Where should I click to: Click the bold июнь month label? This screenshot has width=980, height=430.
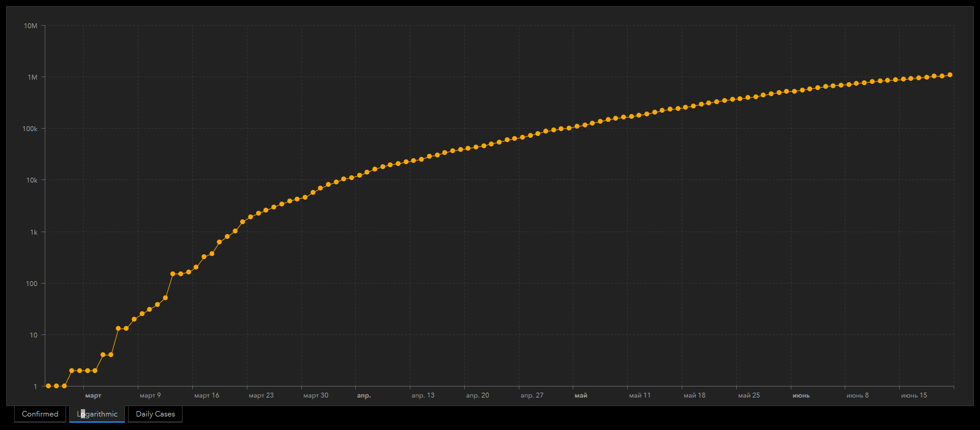[801, 396]
